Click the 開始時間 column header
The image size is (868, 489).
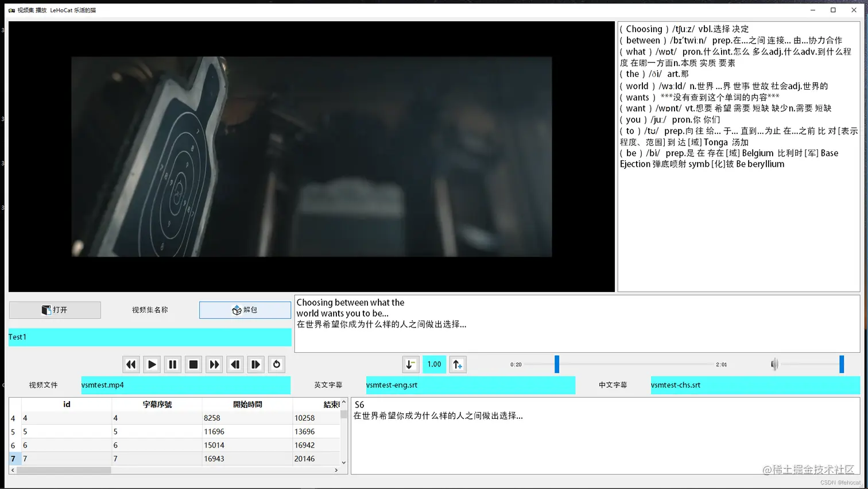coord(247,405)
